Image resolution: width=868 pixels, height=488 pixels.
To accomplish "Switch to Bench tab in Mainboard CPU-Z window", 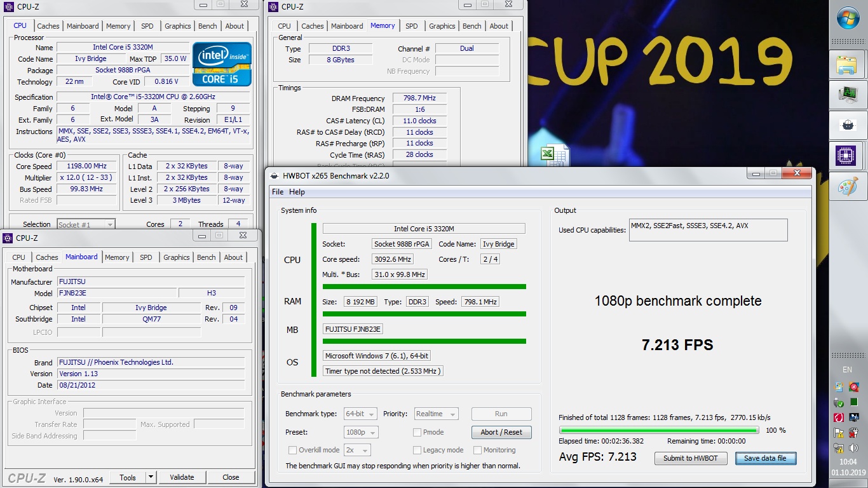I will (206, 257).
